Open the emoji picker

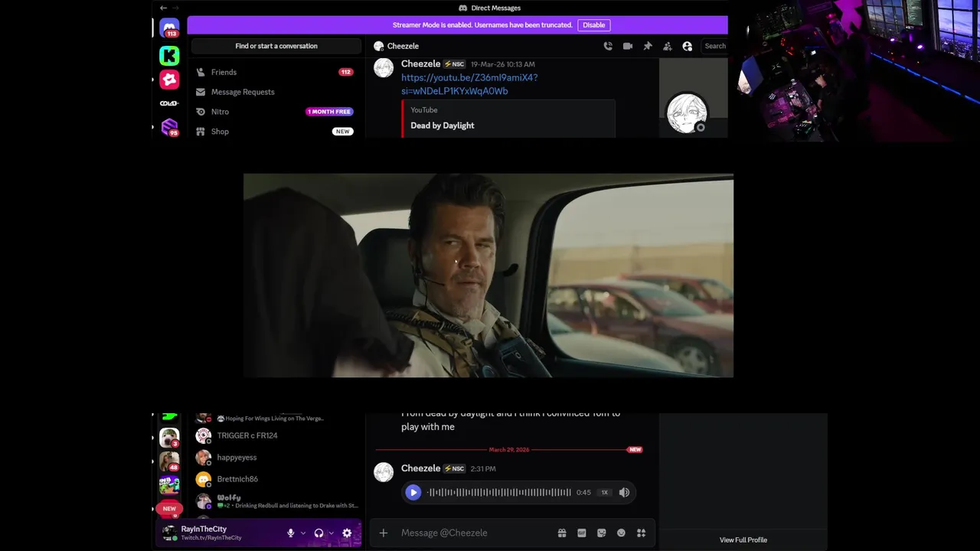pyautogui.click(x=622, y=533)
